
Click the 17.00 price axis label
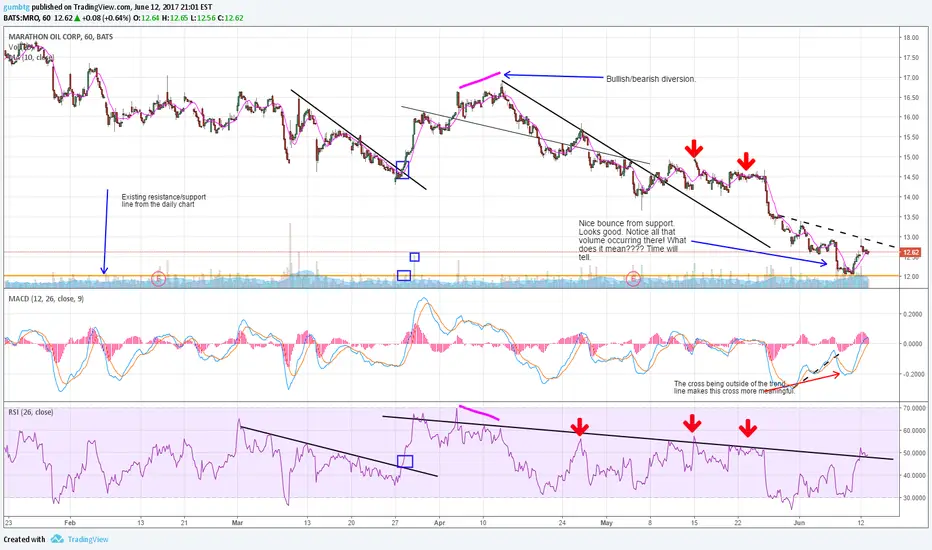(911, 77)
